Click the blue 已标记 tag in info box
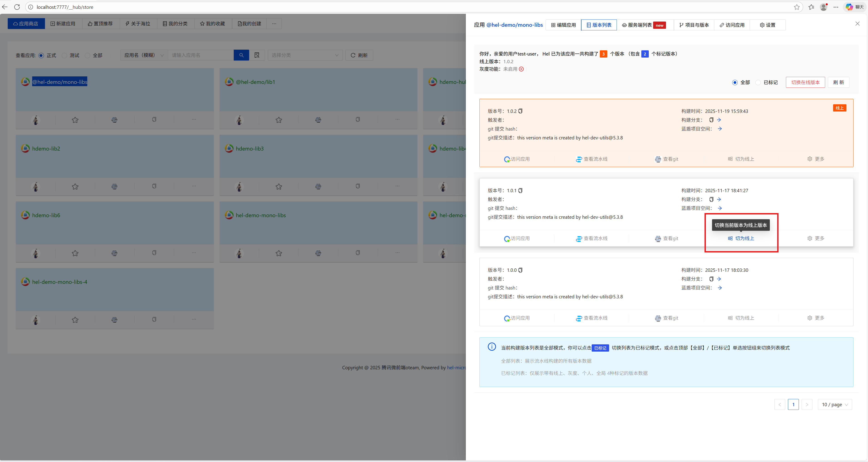The width and height of the screenshot is (868, 462). tap(600, 348)
